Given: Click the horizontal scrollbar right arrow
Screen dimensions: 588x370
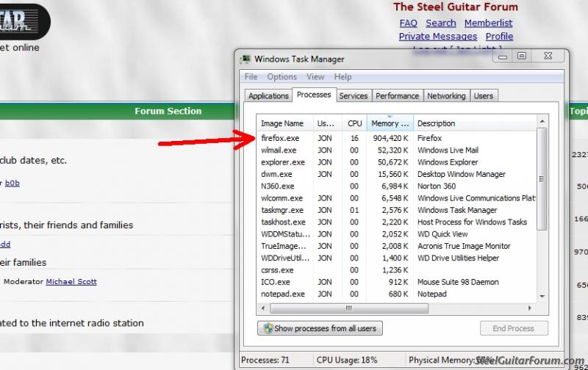Looking at the screenshot, I should (x=529, y=308).
